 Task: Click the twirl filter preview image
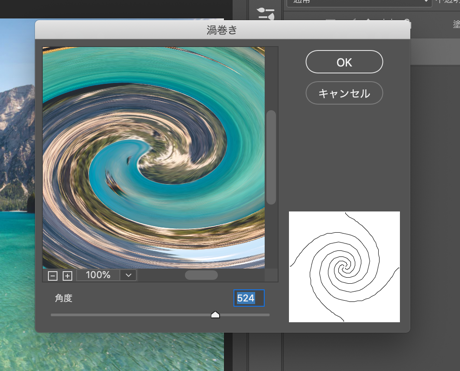(x=154, y=158)
